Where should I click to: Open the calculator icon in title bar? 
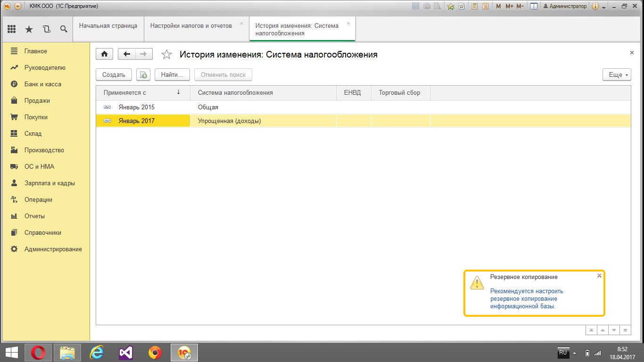(x=474, y=6)
